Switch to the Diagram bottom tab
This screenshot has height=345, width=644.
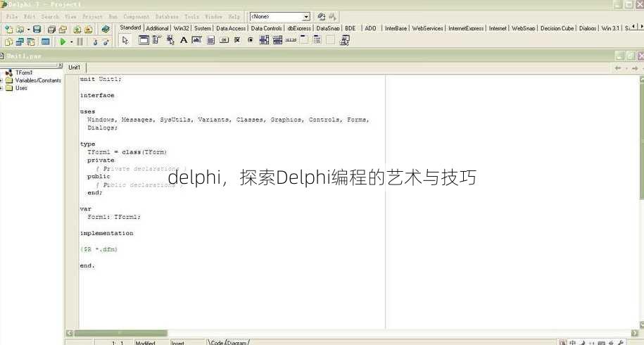(237, 342)
